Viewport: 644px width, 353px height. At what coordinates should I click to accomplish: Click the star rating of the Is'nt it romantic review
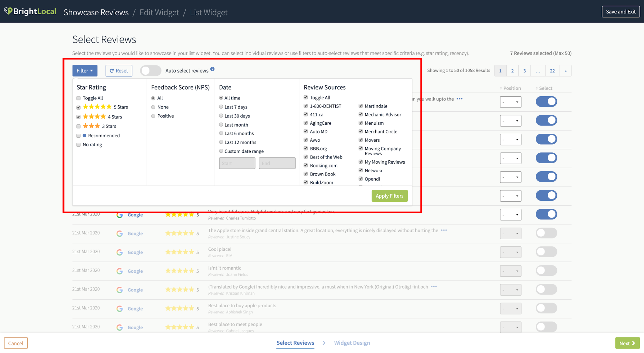pyautogui.click(x=180, y=271)
